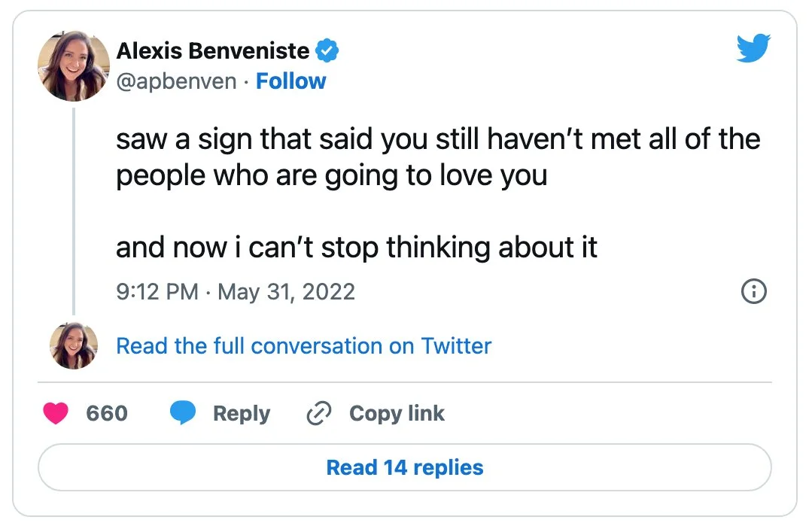Read the full conversation on Twitter

pos(303,346)
